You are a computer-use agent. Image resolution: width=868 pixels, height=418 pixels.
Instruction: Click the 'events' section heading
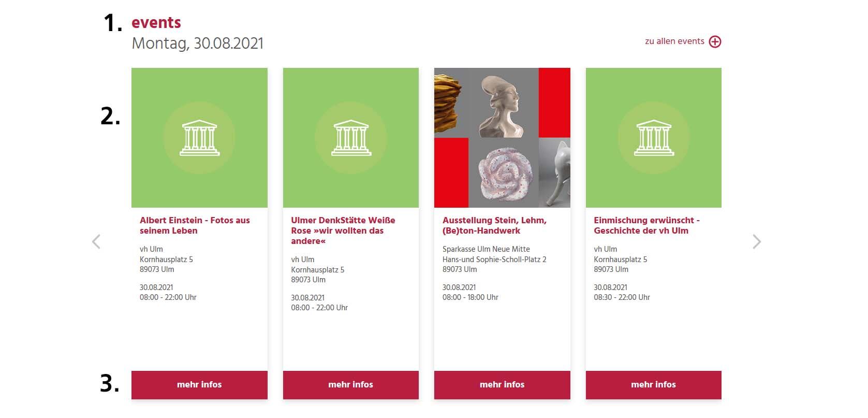pyautogui.click(x=156, y=23)
